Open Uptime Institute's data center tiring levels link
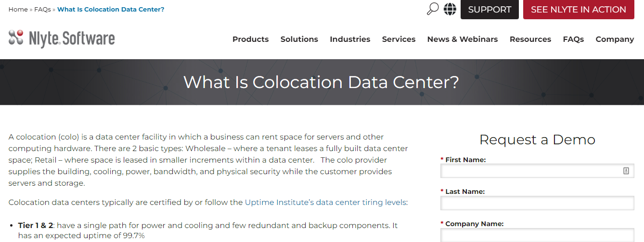The image size is (644, 242). click(325, 203)
